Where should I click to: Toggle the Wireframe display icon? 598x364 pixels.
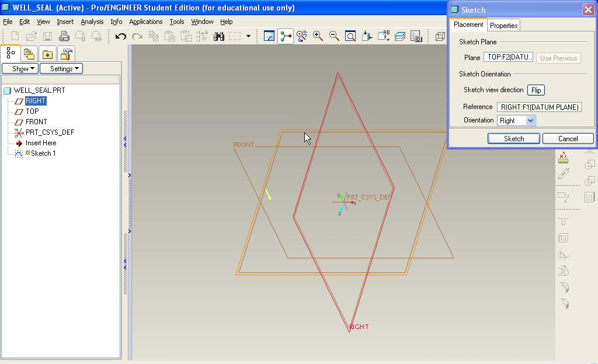440,36
